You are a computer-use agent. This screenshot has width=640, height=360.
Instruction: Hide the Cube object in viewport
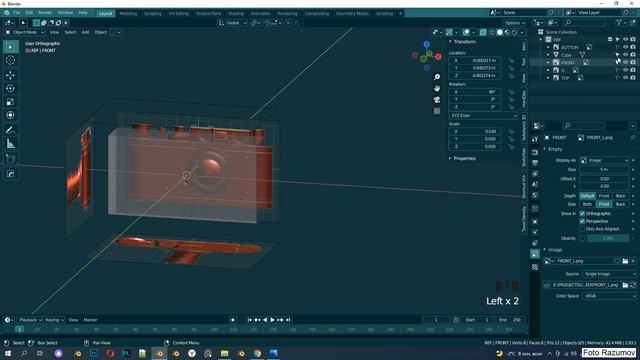[625, 55]
